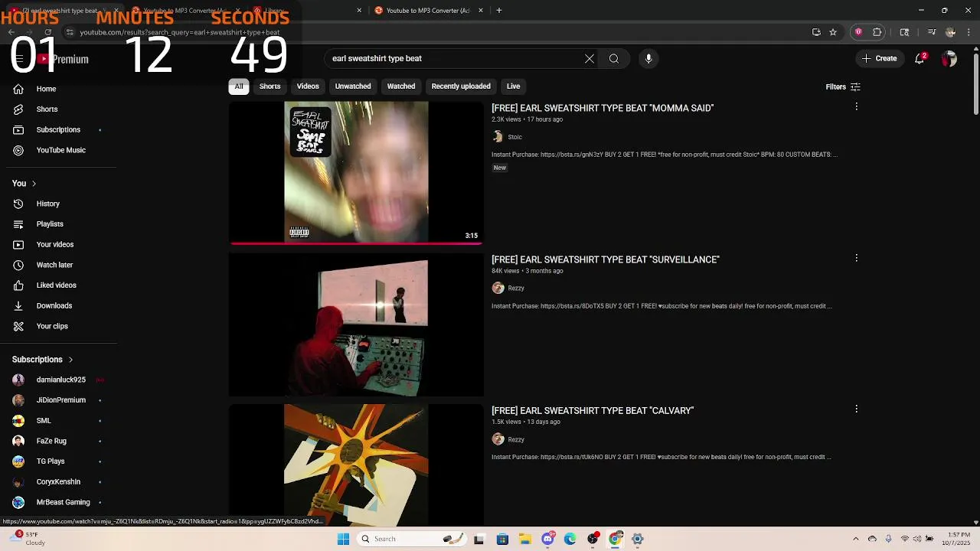The width and height of the screenshot is (980, 551).
Task: Open the YouTube notifications bell
Action: [920, 59]
